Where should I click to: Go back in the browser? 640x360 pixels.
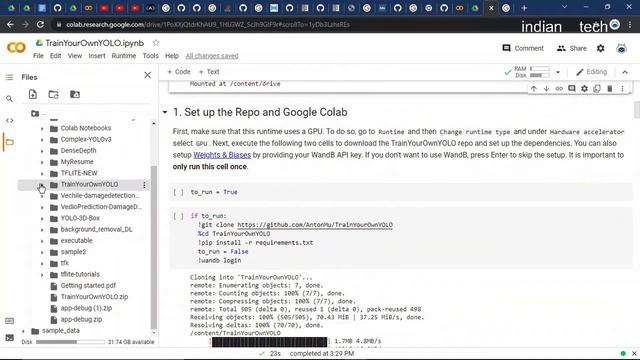point(10,24)
